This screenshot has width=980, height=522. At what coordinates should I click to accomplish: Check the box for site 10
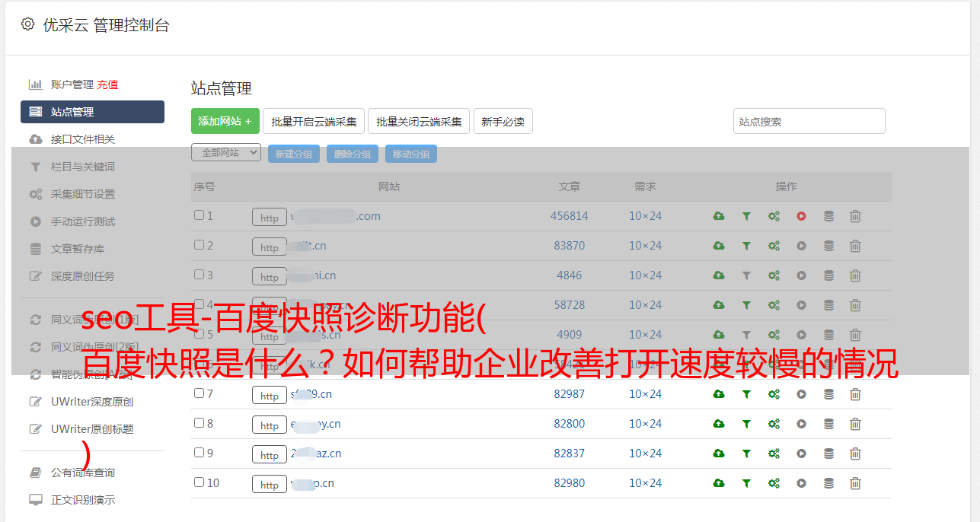coord(199,482)
